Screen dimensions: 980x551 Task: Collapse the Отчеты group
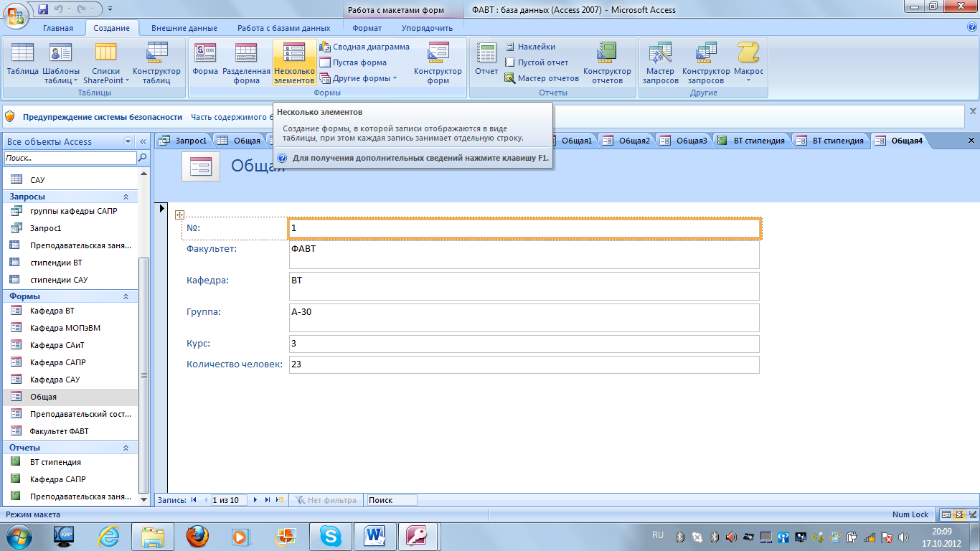(126, 448)
